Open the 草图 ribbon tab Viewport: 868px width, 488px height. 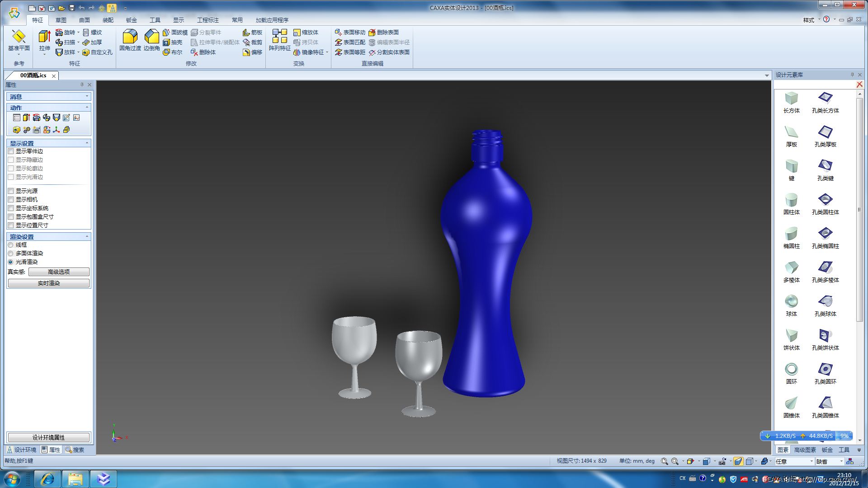tap(61, 20)
